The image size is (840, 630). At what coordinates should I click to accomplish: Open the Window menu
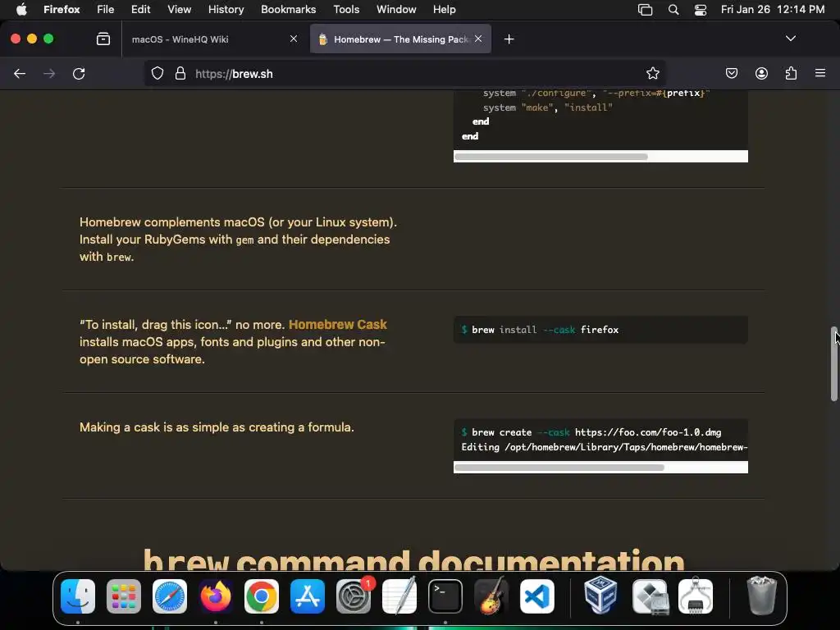pos(396,10)
